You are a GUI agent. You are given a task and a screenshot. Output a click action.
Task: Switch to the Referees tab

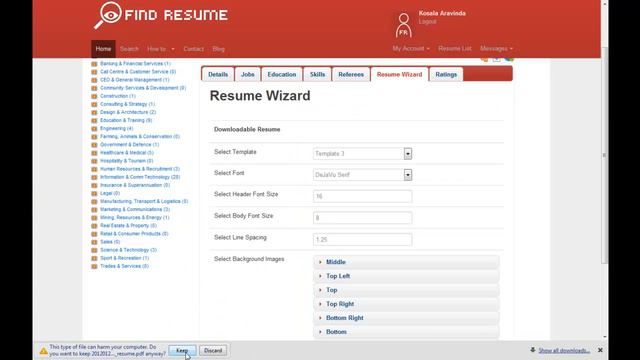351,74
